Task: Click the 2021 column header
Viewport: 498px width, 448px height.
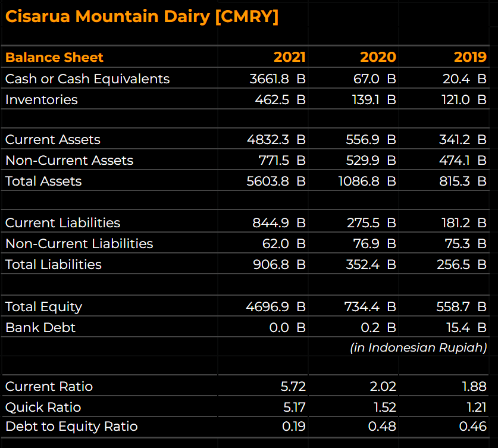Action: click(289, 58)
